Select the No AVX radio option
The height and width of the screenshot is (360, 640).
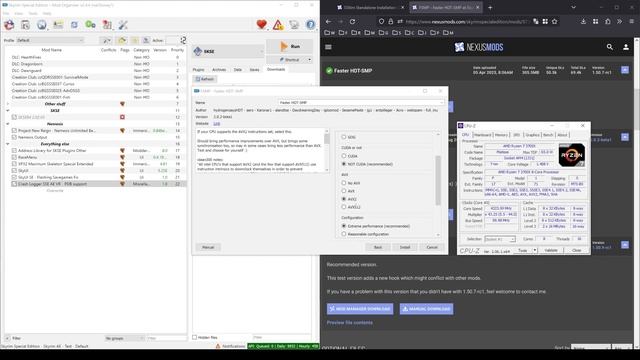click(x=344, y=183)
